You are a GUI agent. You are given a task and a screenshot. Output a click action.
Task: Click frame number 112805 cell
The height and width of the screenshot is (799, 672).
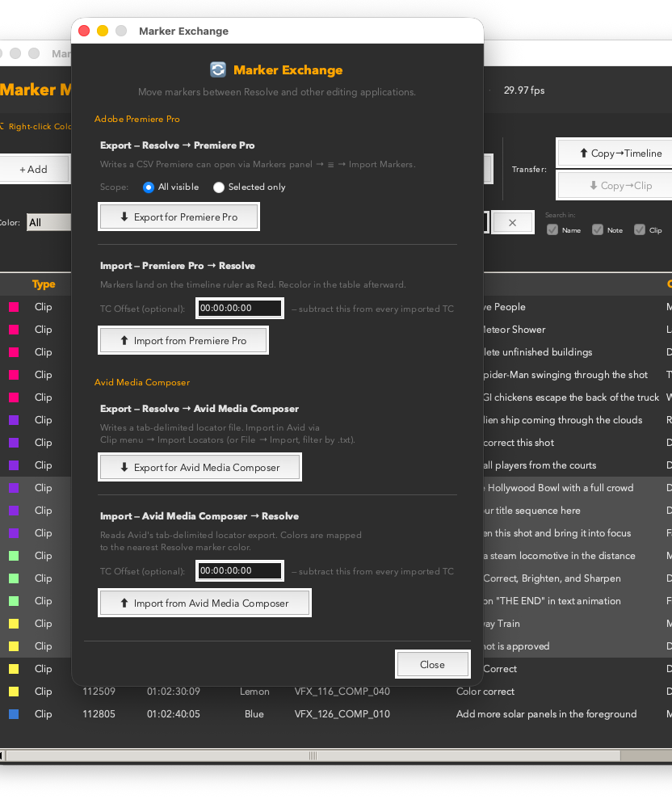tap(99, 714)
